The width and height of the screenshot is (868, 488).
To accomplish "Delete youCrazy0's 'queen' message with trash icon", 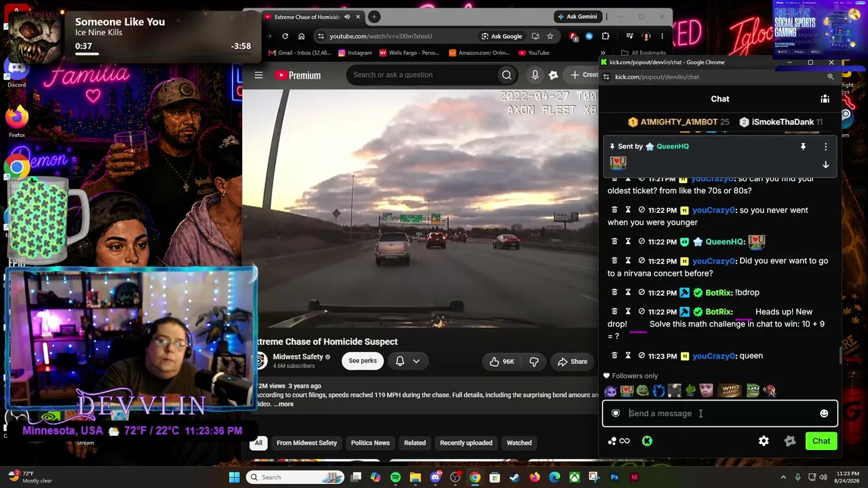I will [614, 356].
